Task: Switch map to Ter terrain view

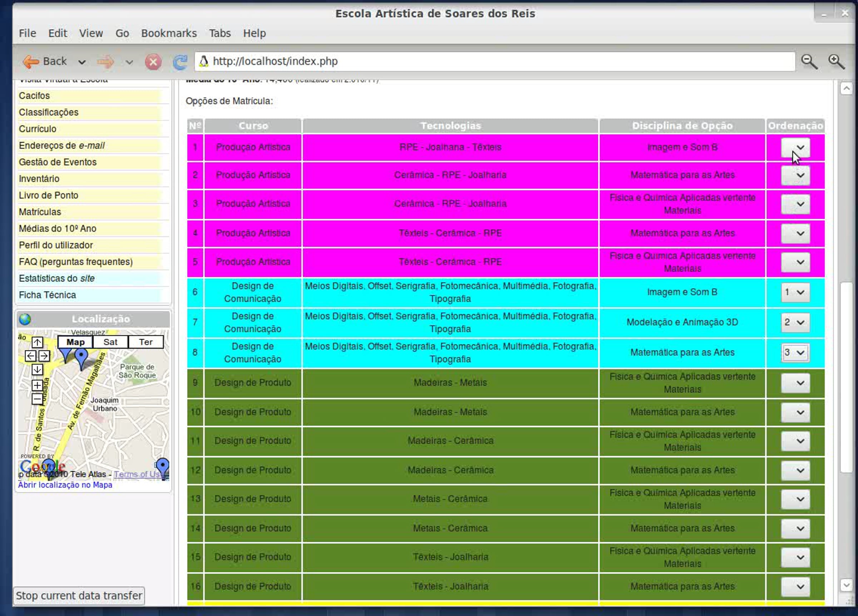Action: pos(146,342)
